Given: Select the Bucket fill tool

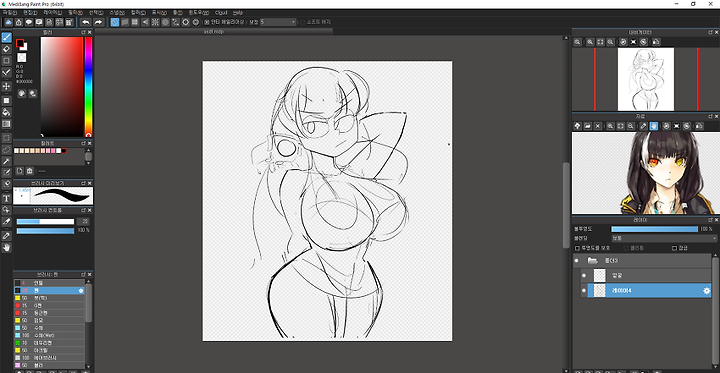Looking at the screenshot, I should (6, 112).
